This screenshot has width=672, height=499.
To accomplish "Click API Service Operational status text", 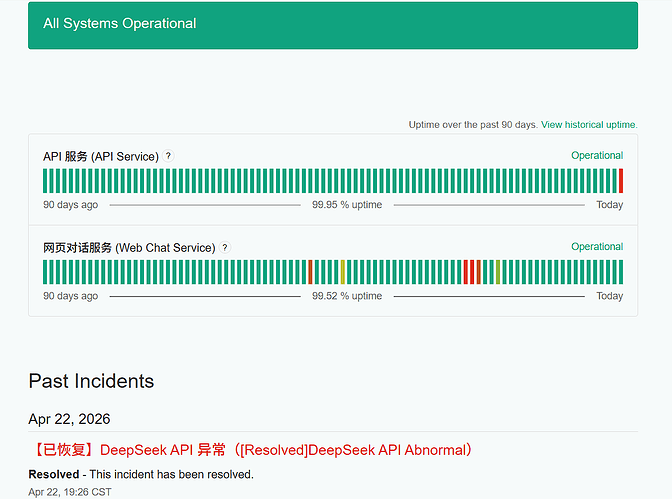I will [597, 155].
